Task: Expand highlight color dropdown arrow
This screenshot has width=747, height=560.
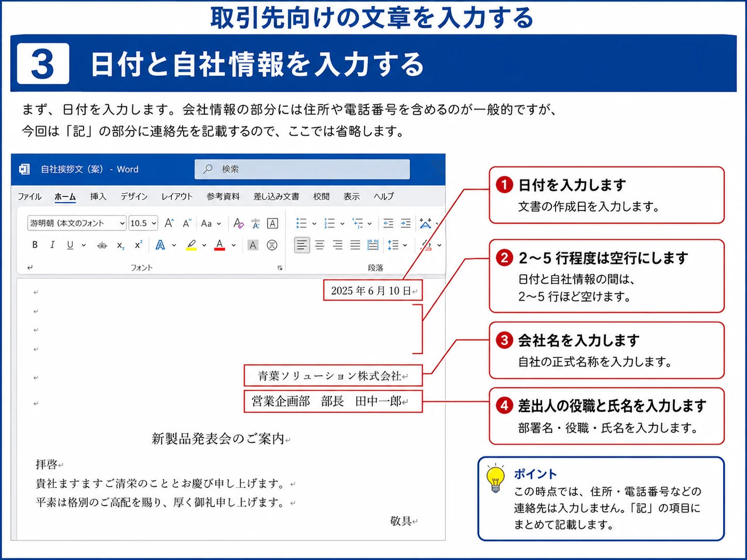Action: pos(204,245)
